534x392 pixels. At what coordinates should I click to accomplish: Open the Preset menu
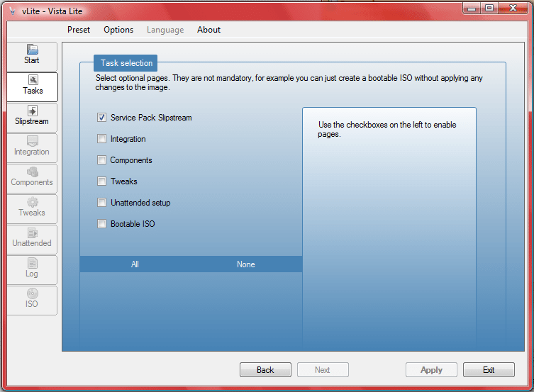coord(79,30)
